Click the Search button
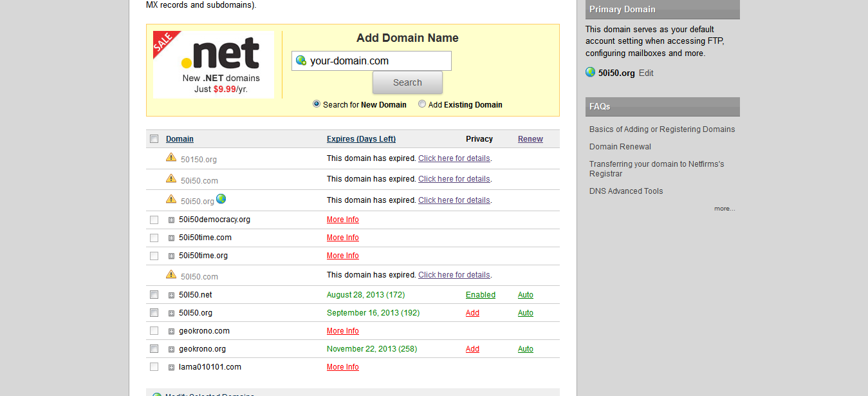868x396 pixels. coord(407,82)
